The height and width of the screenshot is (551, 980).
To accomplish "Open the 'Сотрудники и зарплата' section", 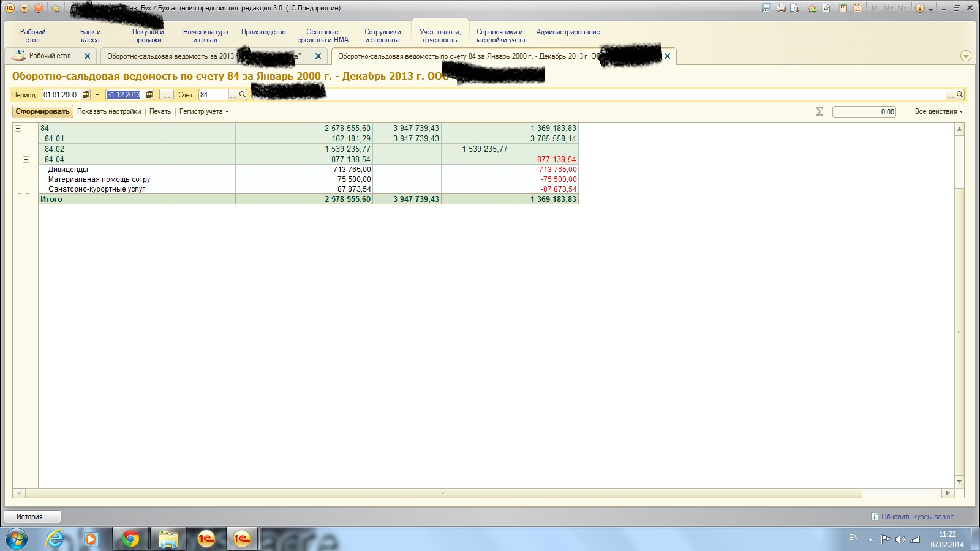I will [x=383, y=36].
